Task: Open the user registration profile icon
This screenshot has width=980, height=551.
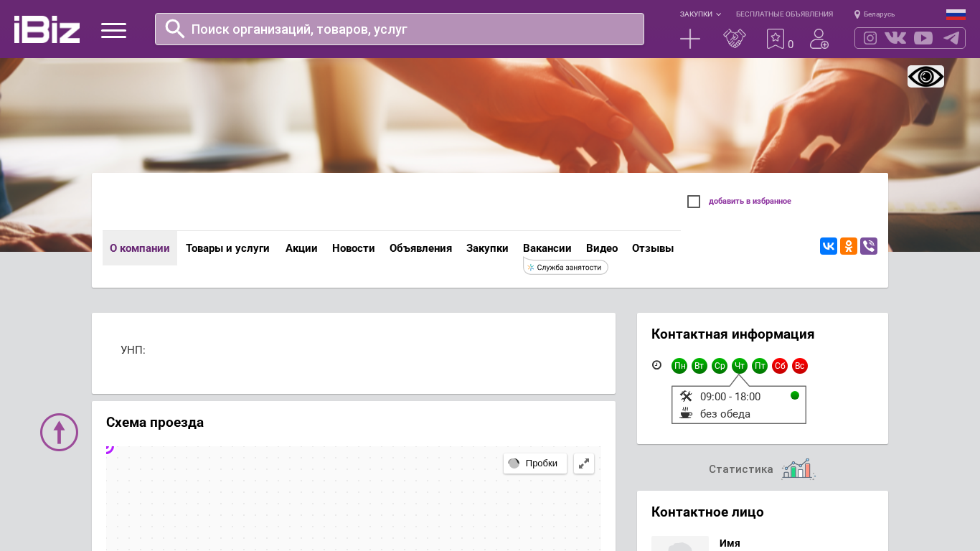Action: 819,39
